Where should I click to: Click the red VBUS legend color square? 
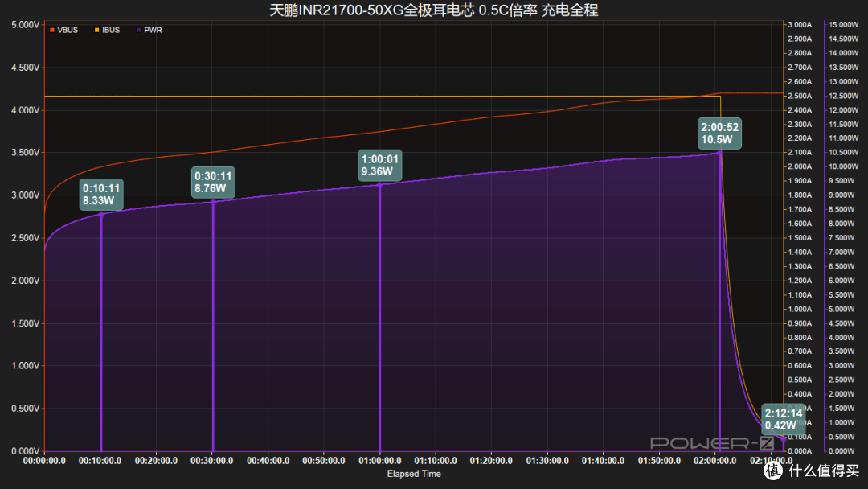pyautogui.click(x=52, y=30)
